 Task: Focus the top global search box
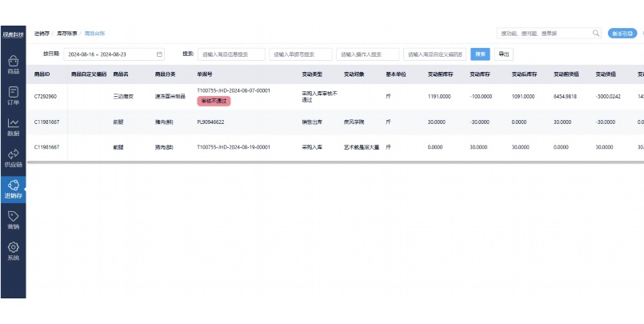click(549, 34)
